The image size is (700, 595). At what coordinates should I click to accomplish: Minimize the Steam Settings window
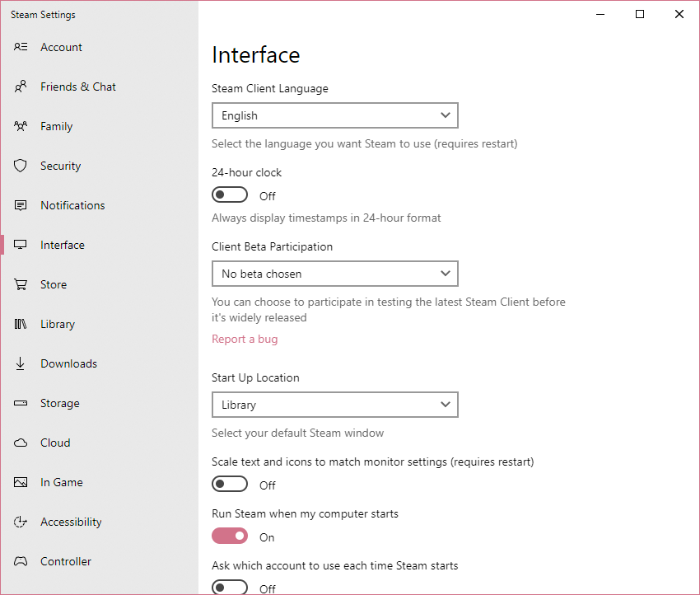(600, 14)
